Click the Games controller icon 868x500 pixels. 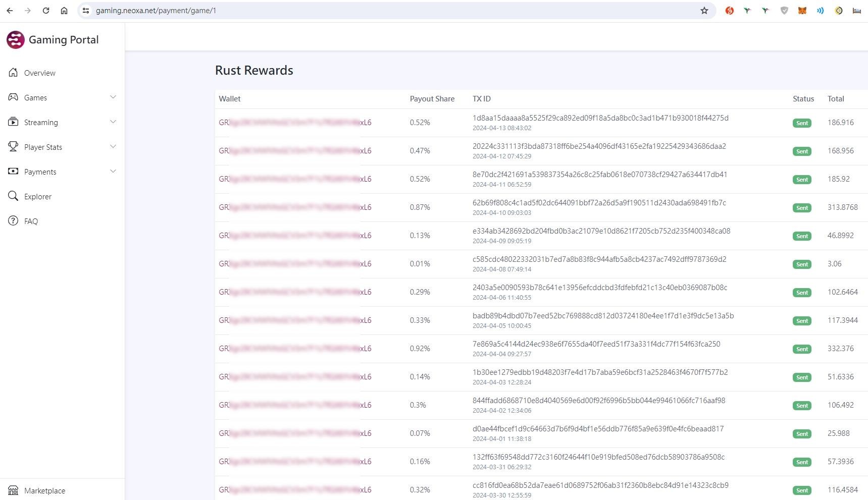[x=13, y=97]
